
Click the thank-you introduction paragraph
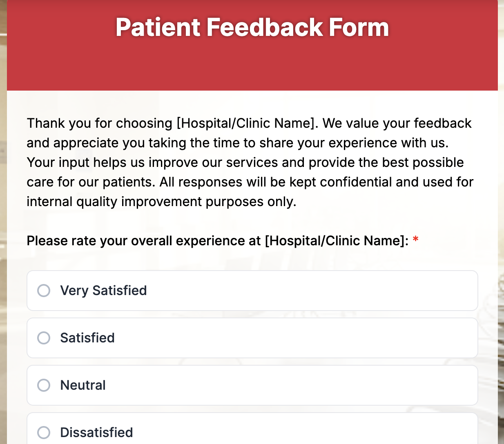(x=245, y=162)
